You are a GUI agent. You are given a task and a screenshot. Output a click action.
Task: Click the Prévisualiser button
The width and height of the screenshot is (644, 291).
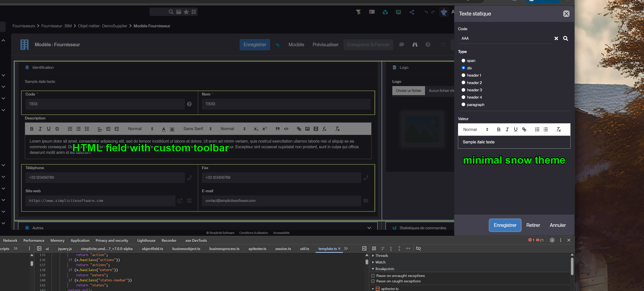click(x=325, y=44)
